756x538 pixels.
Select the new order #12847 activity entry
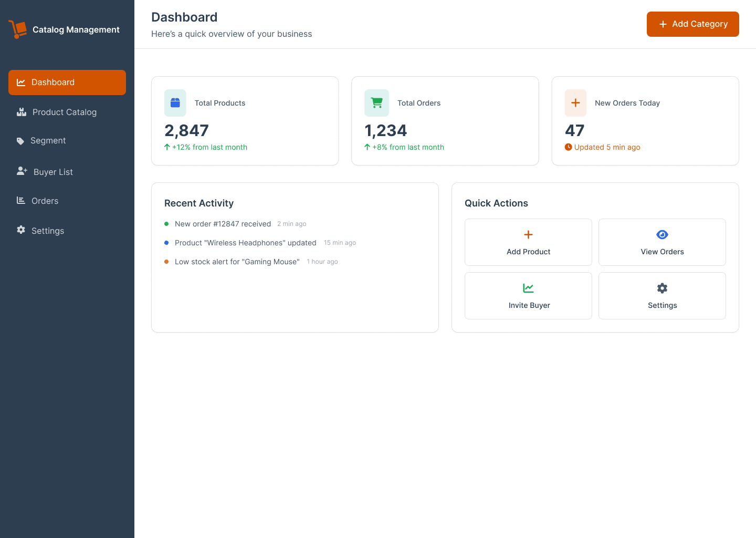point(223,224)
